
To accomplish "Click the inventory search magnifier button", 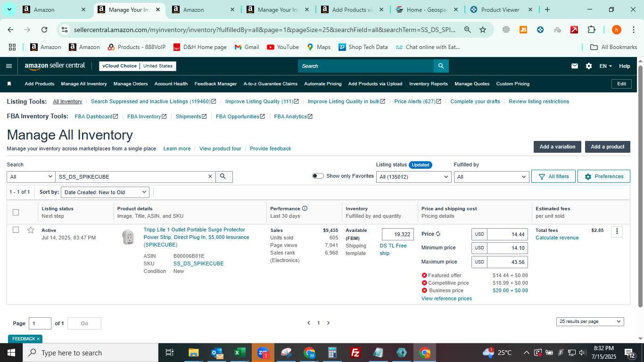I will pyautogui.click(x=223, y=176).
